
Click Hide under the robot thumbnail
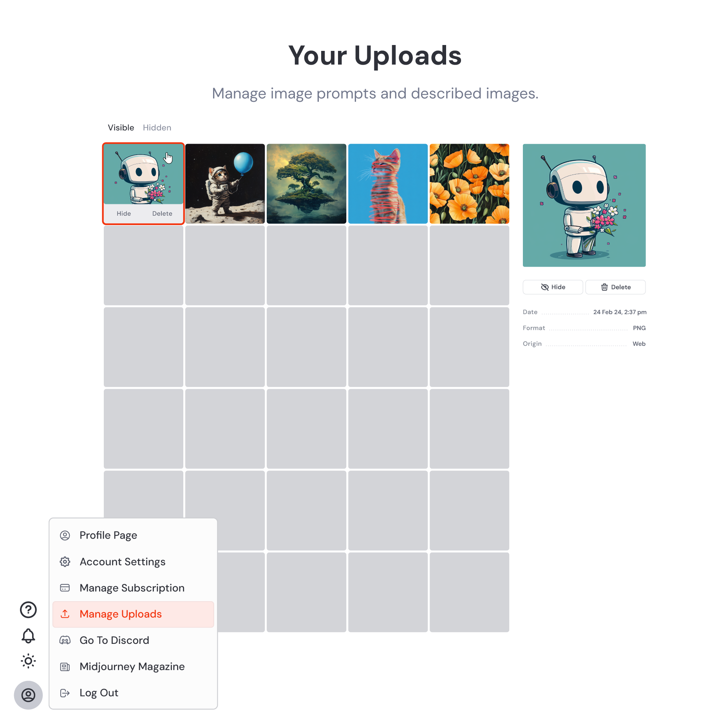(x=124, y=213)
